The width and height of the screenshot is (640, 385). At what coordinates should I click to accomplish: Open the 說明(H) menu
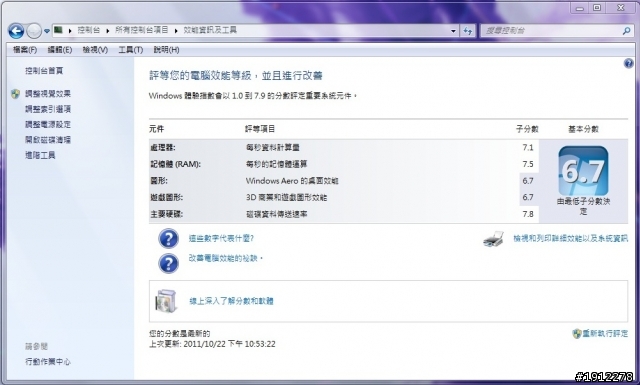tap(166, 50)
